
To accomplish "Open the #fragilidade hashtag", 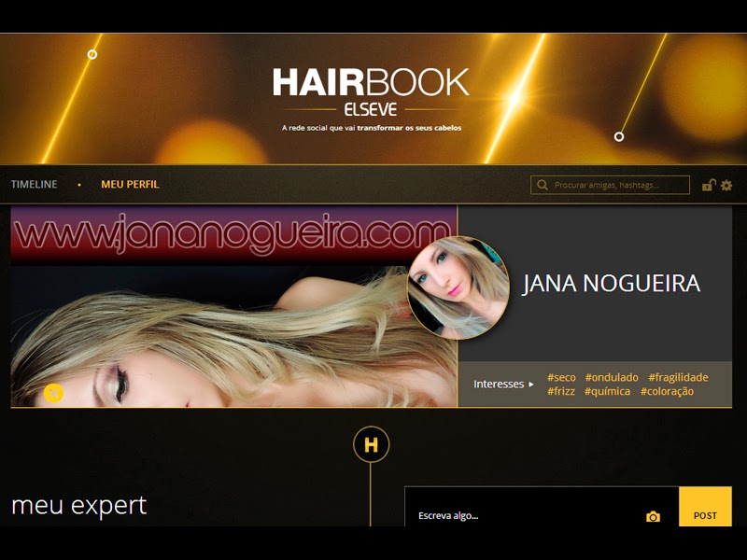I will pyautogui.click(x=678, y=377).
